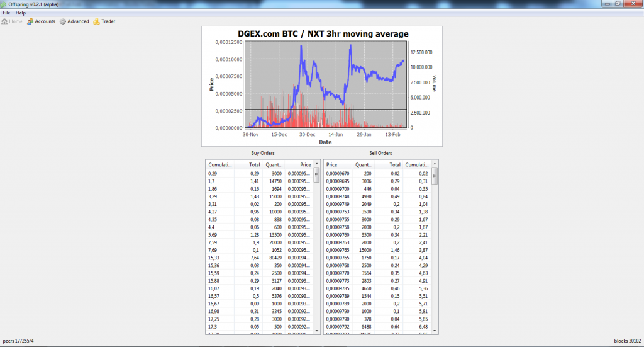644x347 pixels.
Task: Click the Offspring app icon in title bar
Action: [4, 4]
